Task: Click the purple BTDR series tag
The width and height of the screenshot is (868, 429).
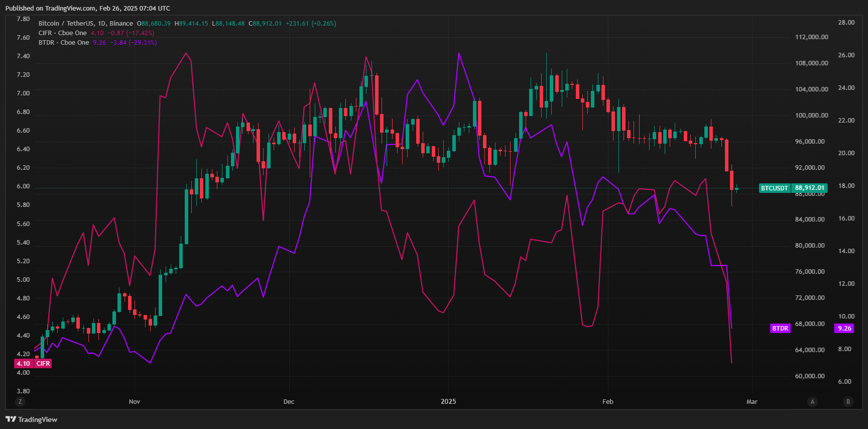Action: click(780, 329)
